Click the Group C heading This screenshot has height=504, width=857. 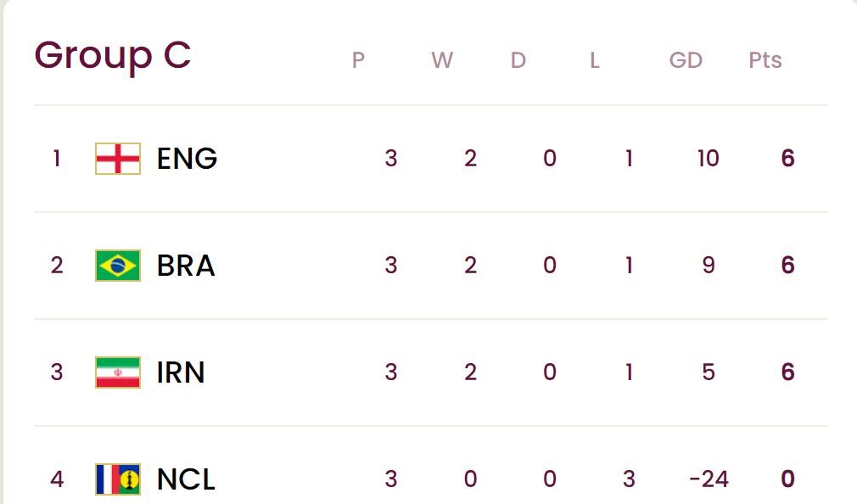[x=112, y=55]
